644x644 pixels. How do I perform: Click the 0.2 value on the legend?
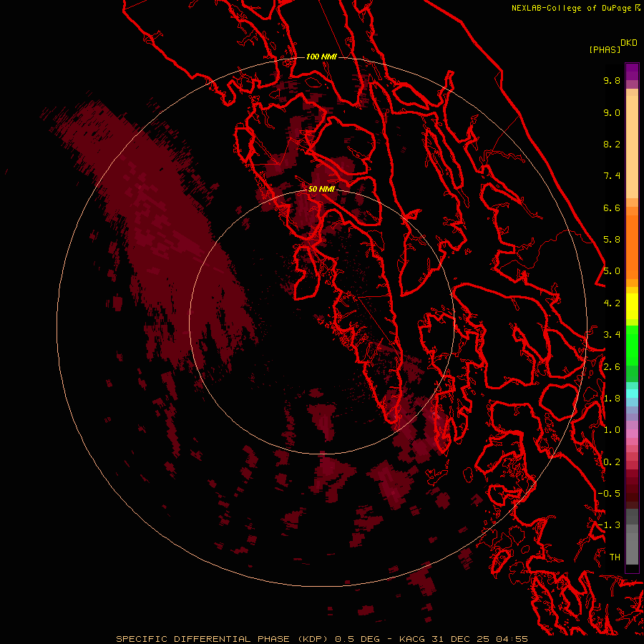click(x=612, y=462)
